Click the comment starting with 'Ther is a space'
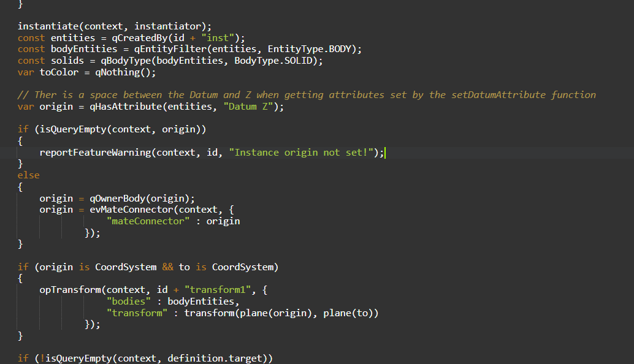Viewport: 634px width, 364px height. click(307, 96)
